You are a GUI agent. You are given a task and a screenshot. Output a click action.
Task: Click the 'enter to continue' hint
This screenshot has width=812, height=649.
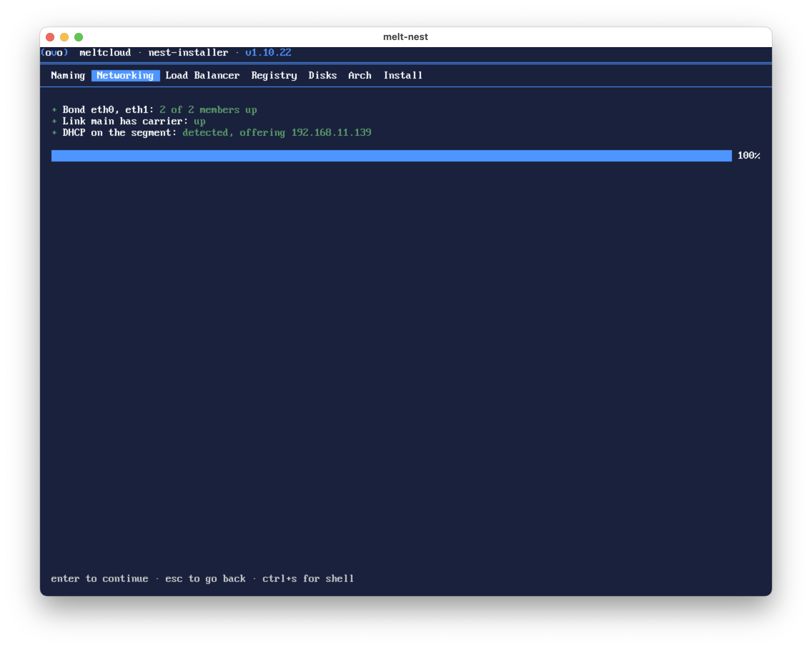[99, 579]
